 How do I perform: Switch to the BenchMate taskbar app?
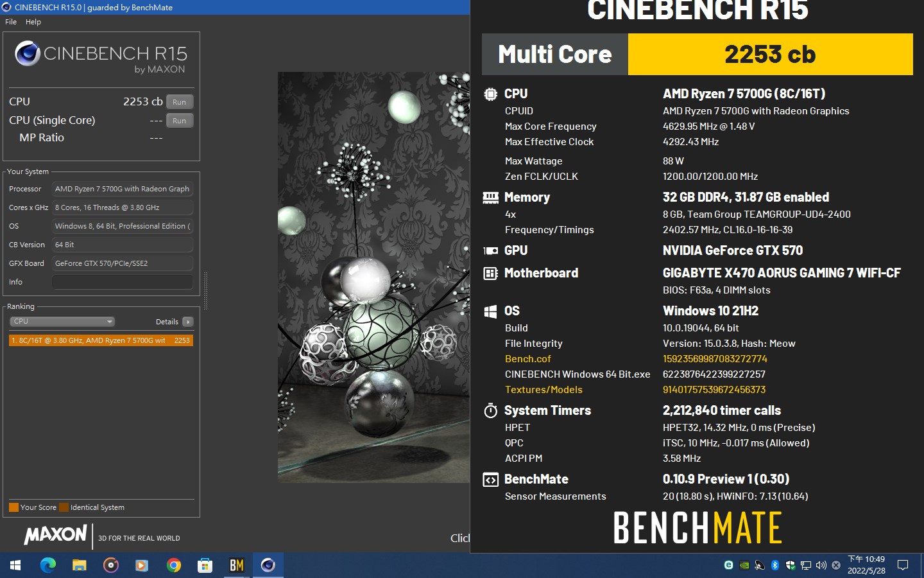tap(236, 565)
